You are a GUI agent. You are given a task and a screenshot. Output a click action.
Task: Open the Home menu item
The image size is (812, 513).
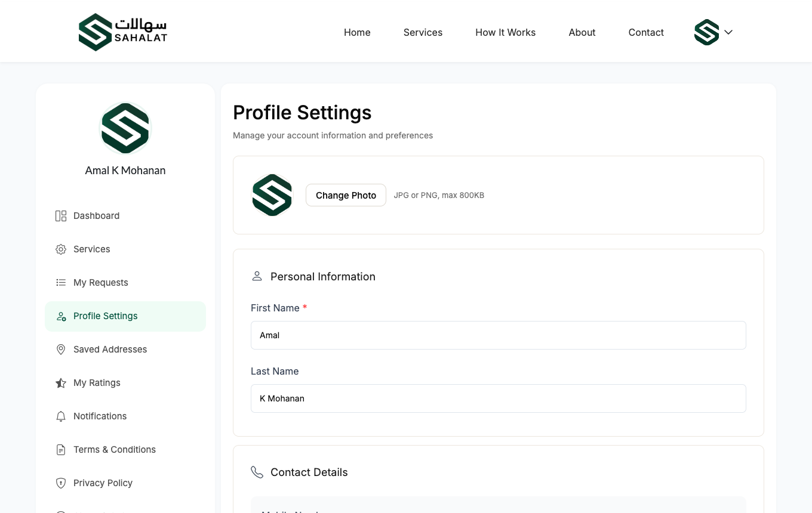[357, 32]
